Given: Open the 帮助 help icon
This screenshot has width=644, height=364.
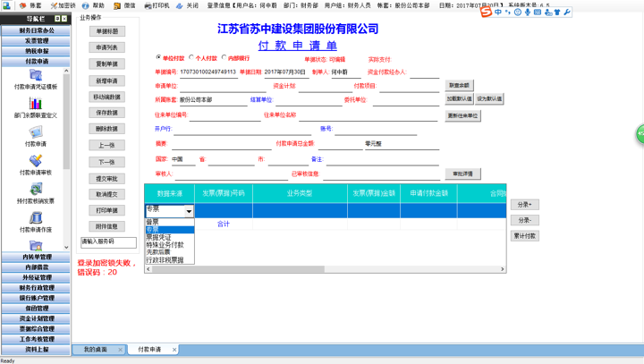Looking at the screenshot, I should pyautogui.click(x=86, y=5).
